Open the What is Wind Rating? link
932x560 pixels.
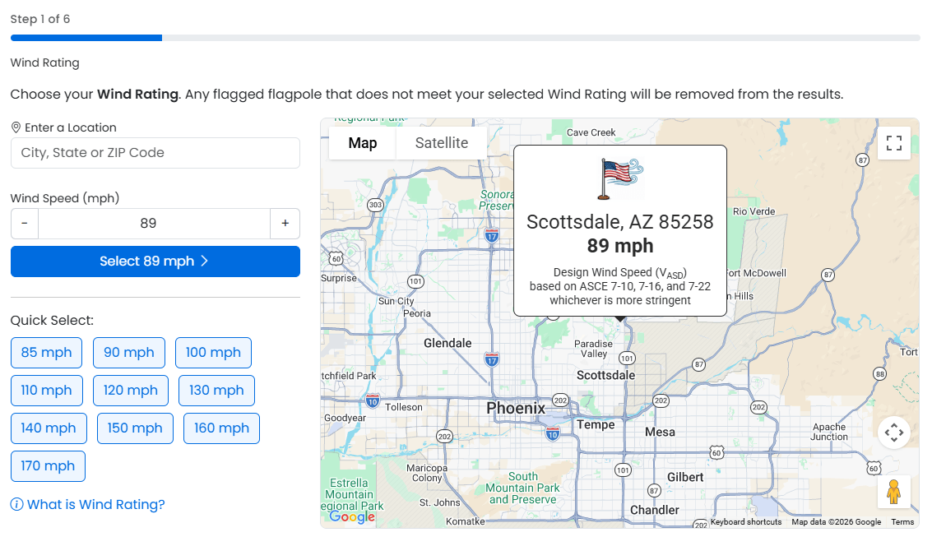(95, 505)
